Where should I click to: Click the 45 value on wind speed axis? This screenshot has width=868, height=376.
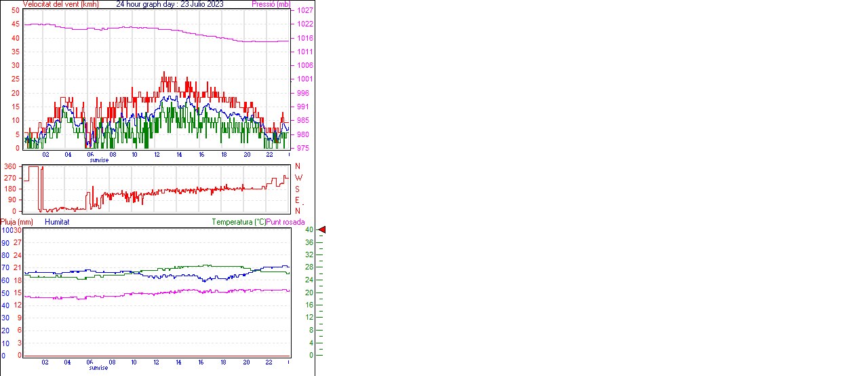pyautogui.click(x=15, y=24)
